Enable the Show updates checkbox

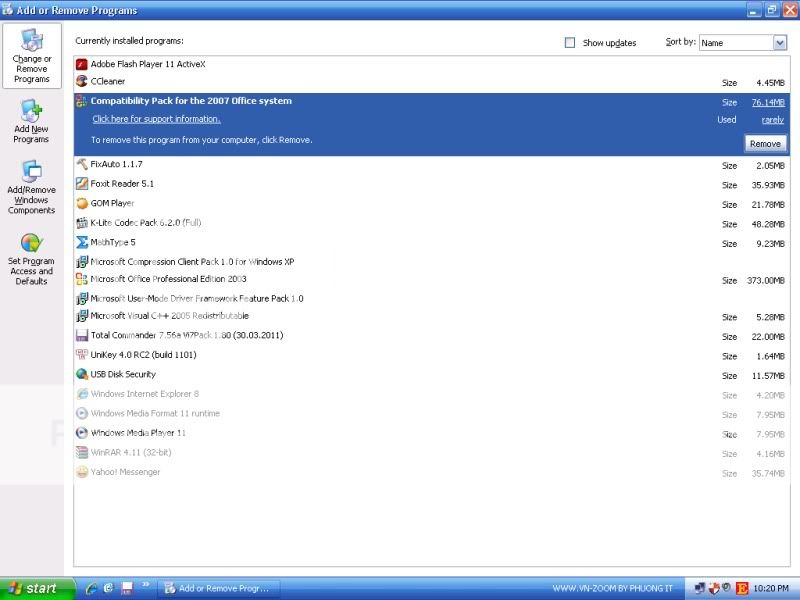[x=570, y=43]
